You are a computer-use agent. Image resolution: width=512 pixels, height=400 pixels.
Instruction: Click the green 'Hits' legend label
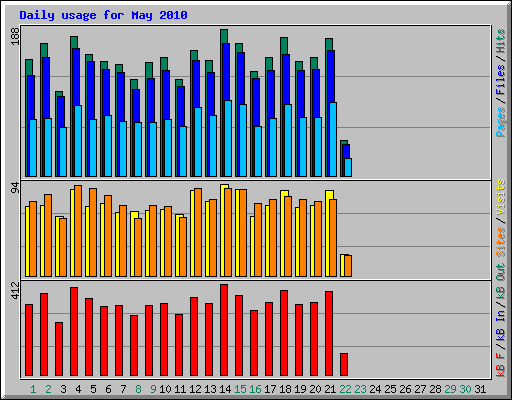pos(500,41)
